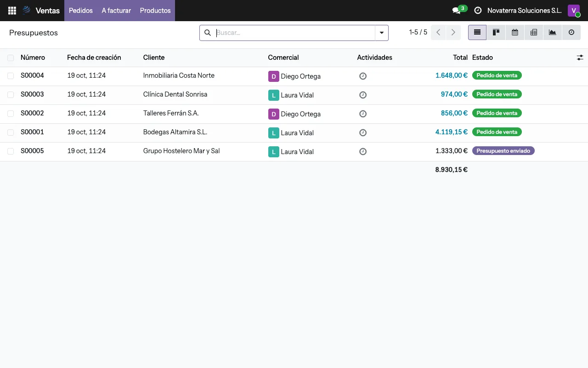Image resolution: width=588 pixels, height=368 pixels.
Task: Focus the Buscar search field
Action: tap(295, 33)
